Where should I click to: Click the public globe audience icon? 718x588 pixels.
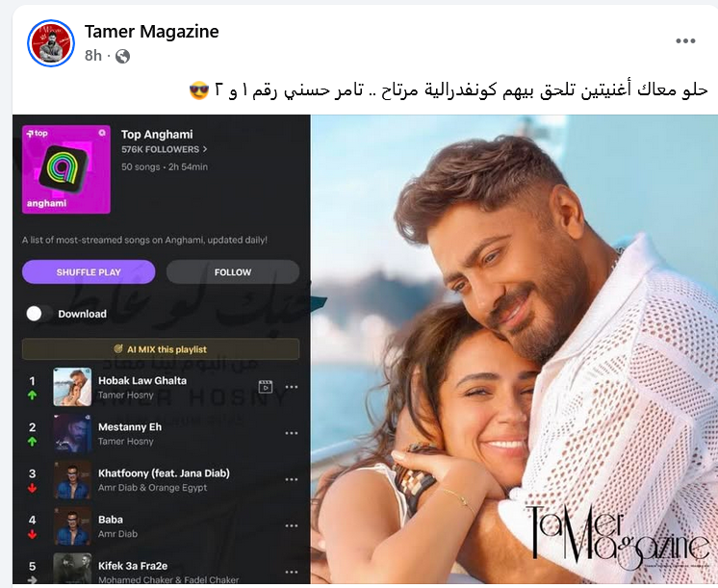coord(122,57)
